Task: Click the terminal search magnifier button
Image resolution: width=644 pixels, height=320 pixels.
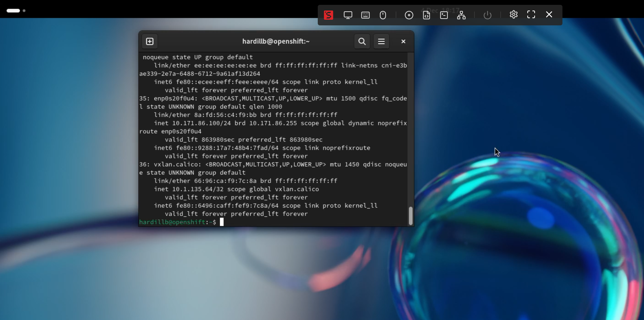Action: 362,41
